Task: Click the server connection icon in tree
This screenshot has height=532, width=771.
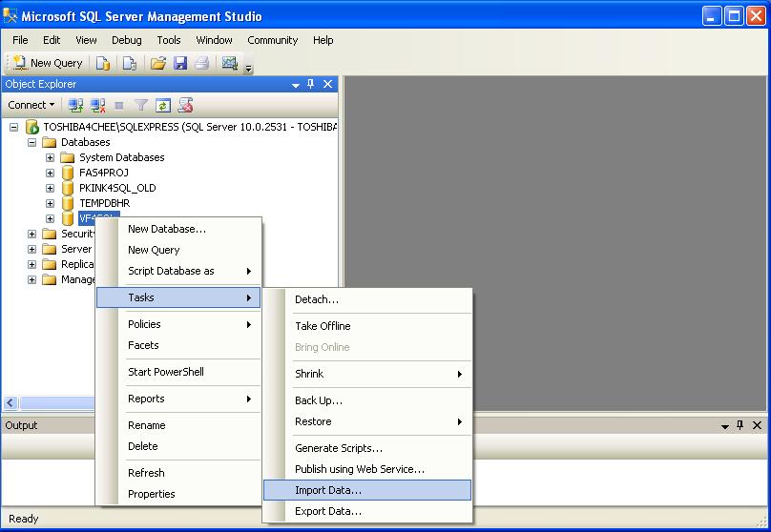Action: [31, 127]
